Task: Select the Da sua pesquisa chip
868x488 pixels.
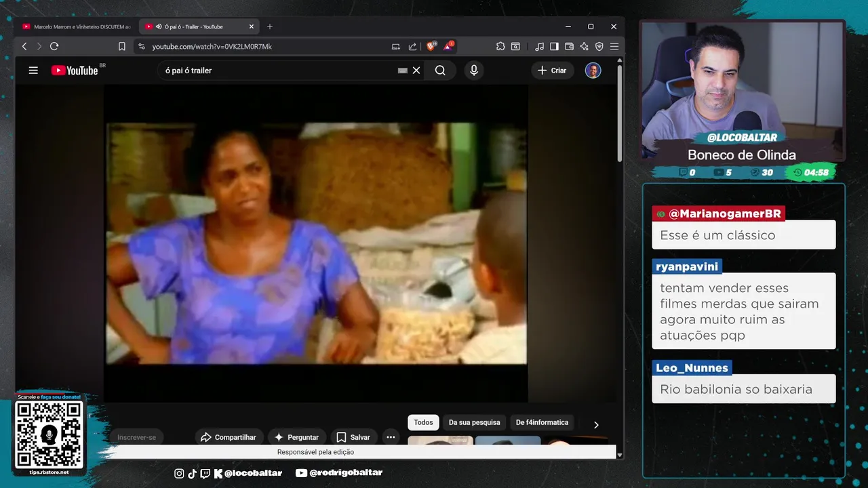Action: click(x=475, y=422)
